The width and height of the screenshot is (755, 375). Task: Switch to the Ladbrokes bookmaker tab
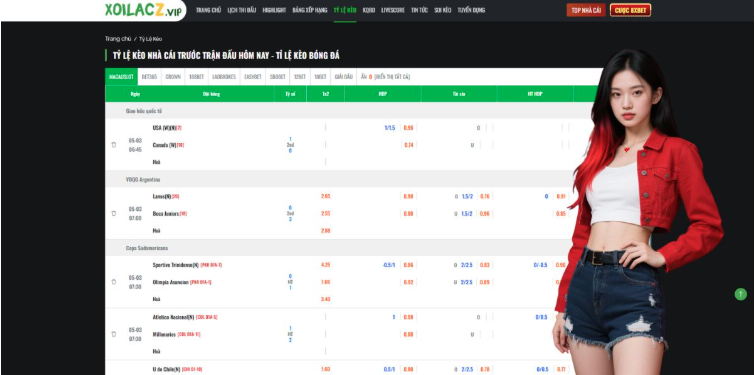point(224,77)
